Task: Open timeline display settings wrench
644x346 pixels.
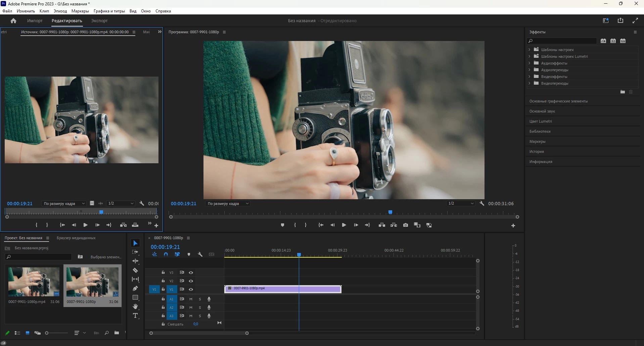Action: pyautogui.click(x=200, y=255)
